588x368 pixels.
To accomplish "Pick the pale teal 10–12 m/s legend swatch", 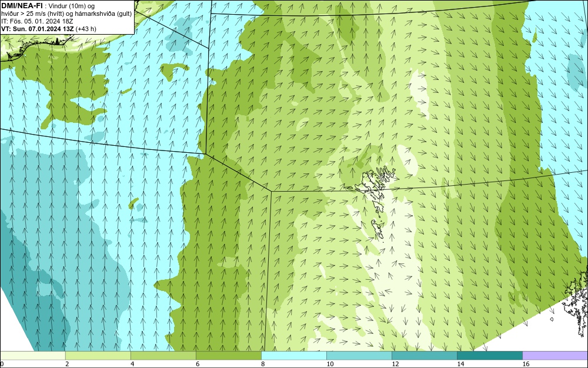I will [x=359, y=355].
